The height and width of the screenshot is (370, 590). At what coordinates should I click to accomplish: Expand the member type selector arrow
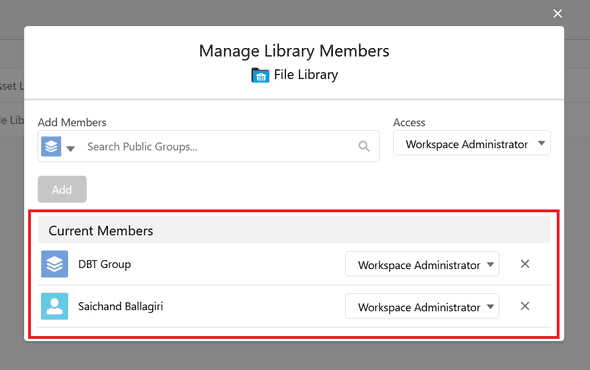(x=70, y=148)
